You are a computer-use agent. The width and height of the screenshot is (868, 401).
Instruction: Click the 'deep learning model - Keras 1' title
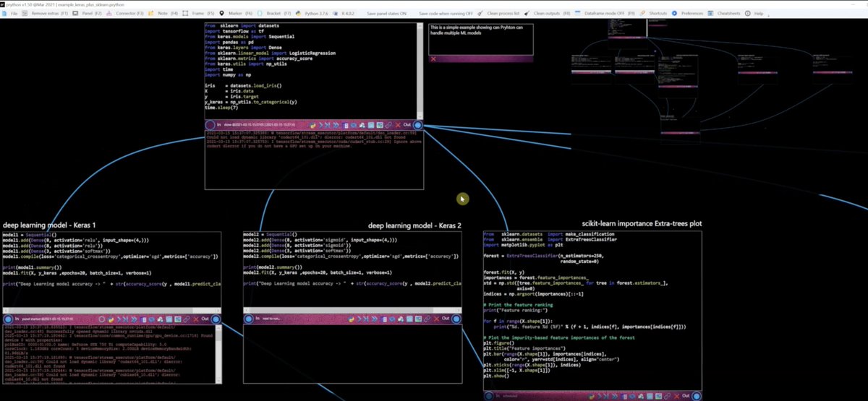click(49, 225)
